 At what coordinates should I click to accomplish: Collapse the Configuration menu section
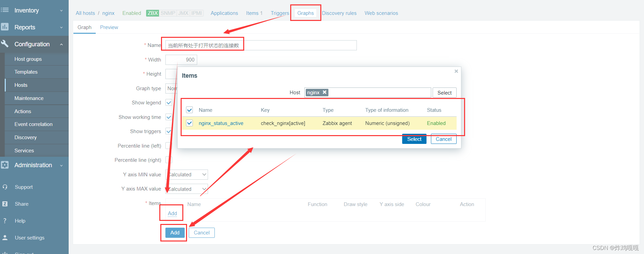[x=61, y=44]
